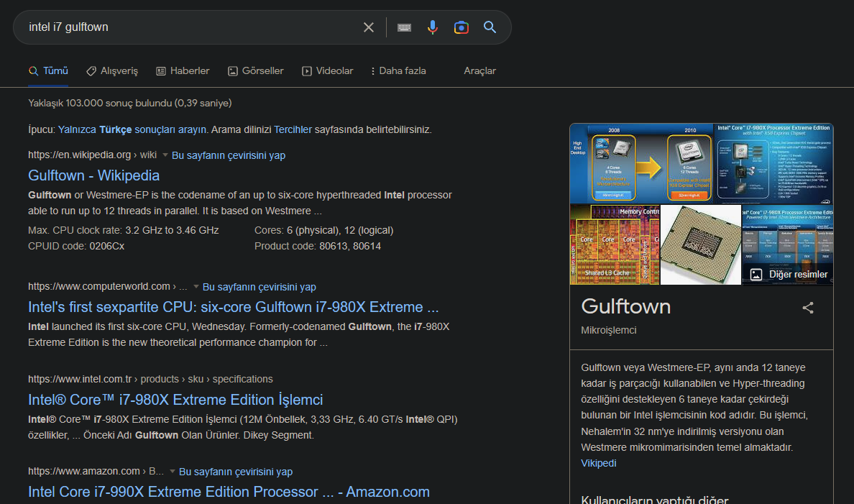Open the Intel Core i7-990X Amazon result
854x504 pixels.
point(229,492)
